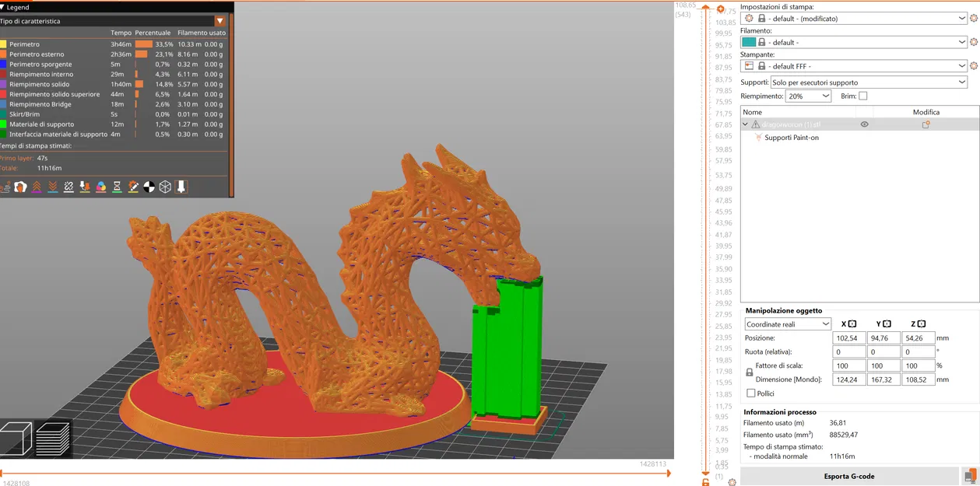The width and height of the screenshot is (980, 486).
Task: Toggle custom G-code icon with gear and pencil
Action: [133, 187]
